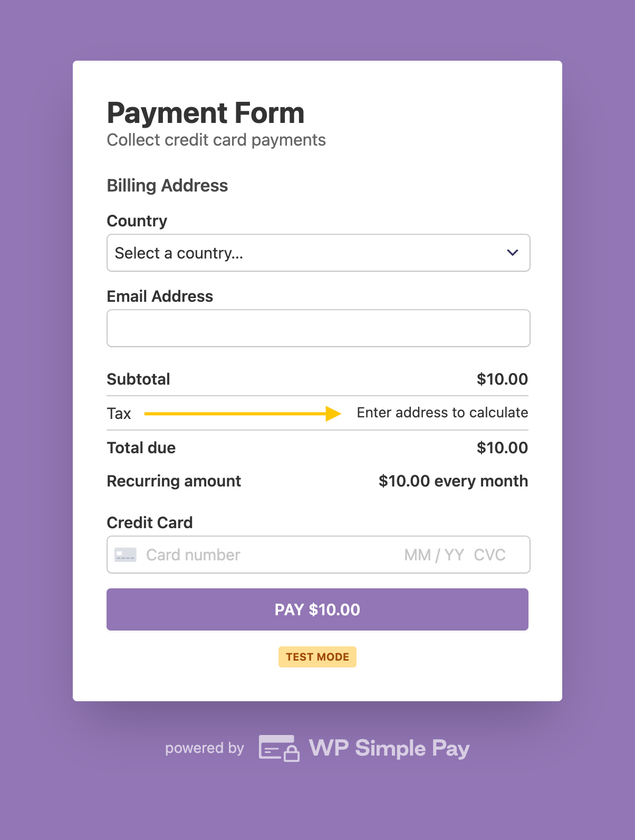Open the country selection dropdown
635x840 pixels.
pos(318,253)
